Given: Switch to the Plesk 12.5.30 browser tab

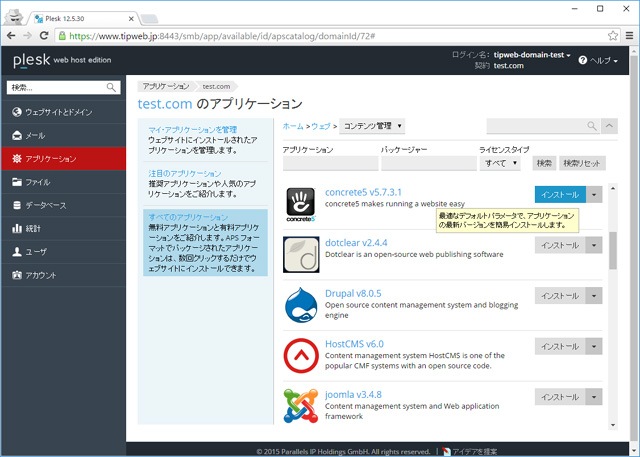Looking at the screenshot, I should click(x=83, y=18).
